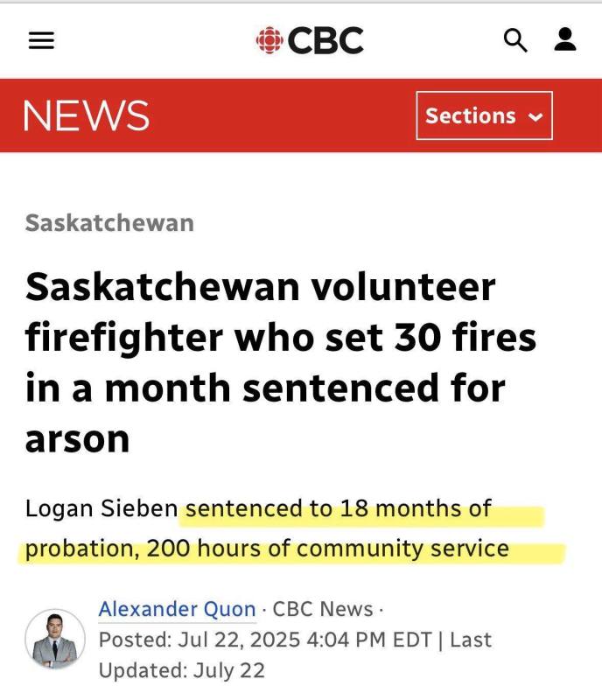
Task: Open search with the magnifier icon
Action: pyautogui.click(x=515, y=40)
